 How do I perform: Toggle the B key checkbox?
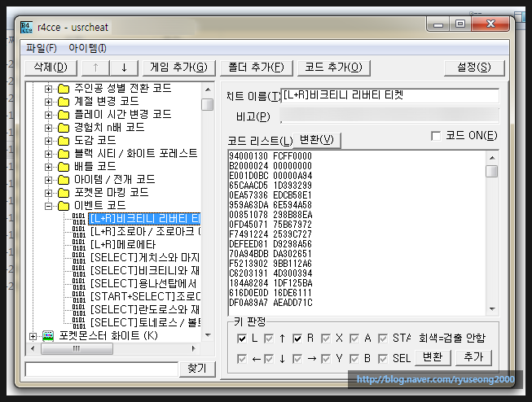pyautogui.click(x=354, y=359)
